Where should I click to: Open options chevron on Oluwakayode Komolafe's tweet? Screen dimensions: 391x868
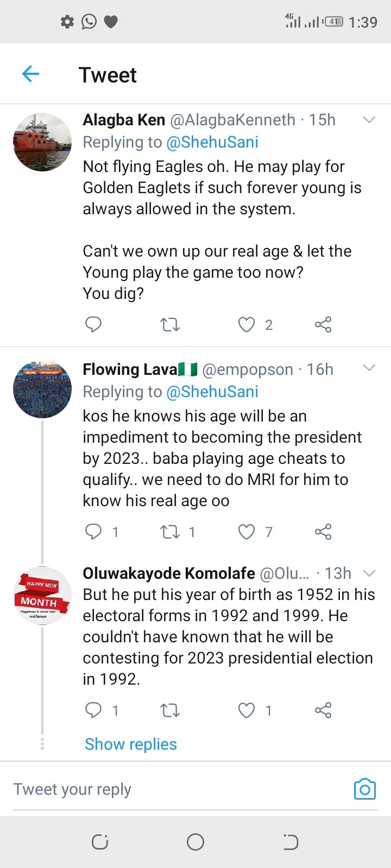pos(369,573)
